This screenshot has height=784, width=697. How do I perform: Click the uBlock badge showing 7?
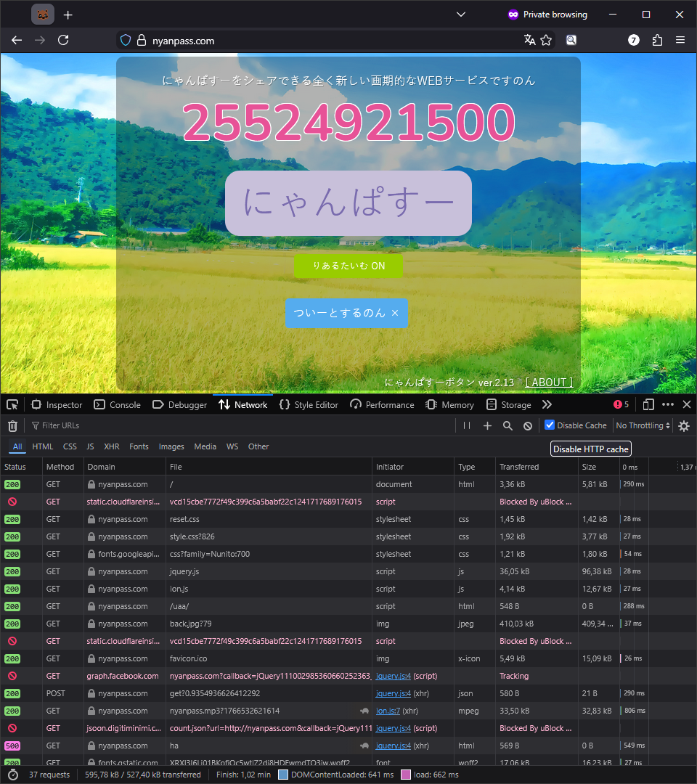point(634,40)
